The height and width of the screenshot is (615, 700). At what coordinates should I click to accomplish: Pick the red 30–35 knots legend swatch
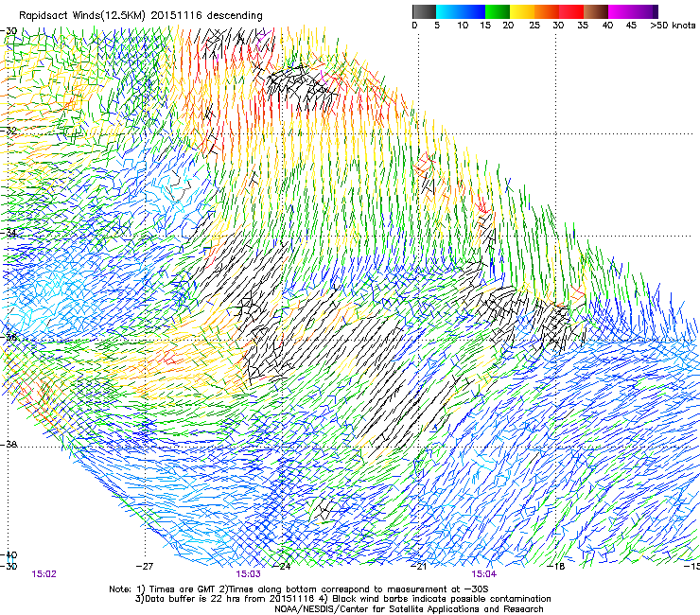point(571,11)
